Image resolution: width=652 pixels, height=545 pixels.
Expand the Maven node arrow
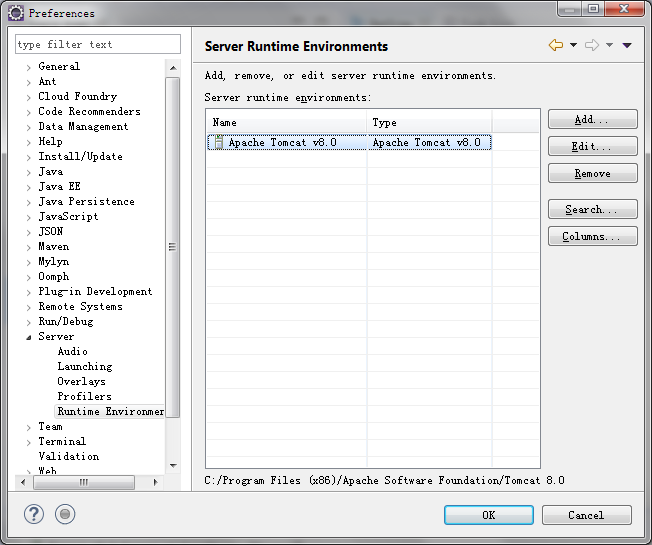(x=28, y=247)
